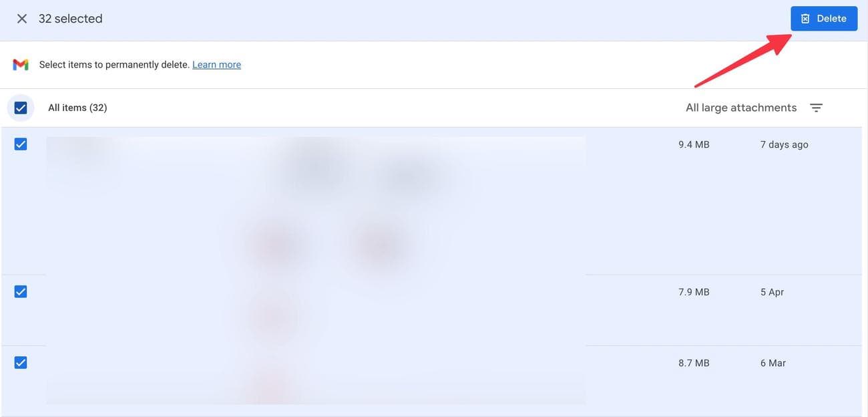
Task: Delete the 32 selected items
Action: (824, 19)
